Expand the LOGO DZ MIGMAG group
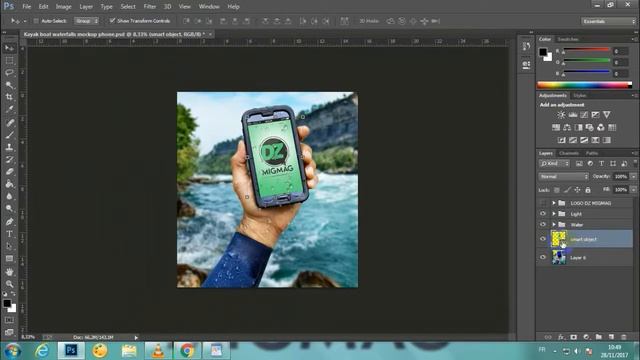The image size is (640, 360). tap(554, 203)
